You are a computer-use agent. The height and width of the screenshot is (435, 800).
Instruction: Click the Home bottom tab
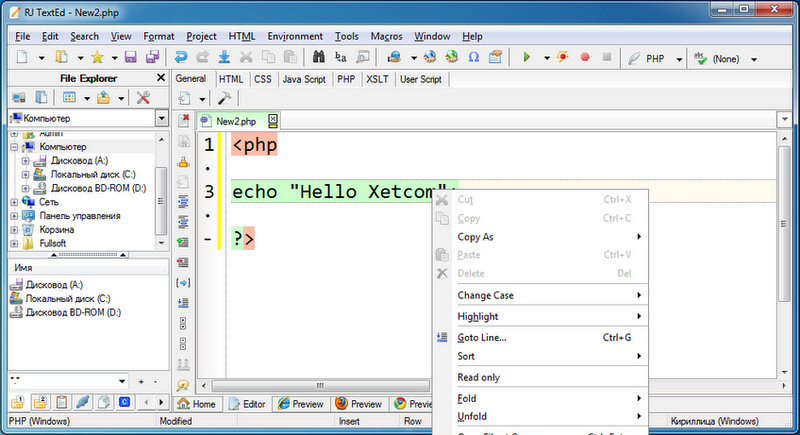tap(197, 404)
